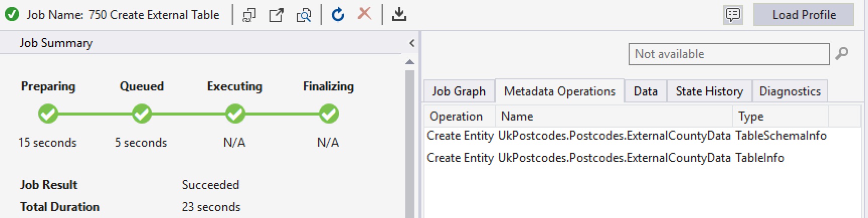Image resolution: width=868 pixels, height=218 pixels.
Task: Refresh the job view
Action: [338, 15]
